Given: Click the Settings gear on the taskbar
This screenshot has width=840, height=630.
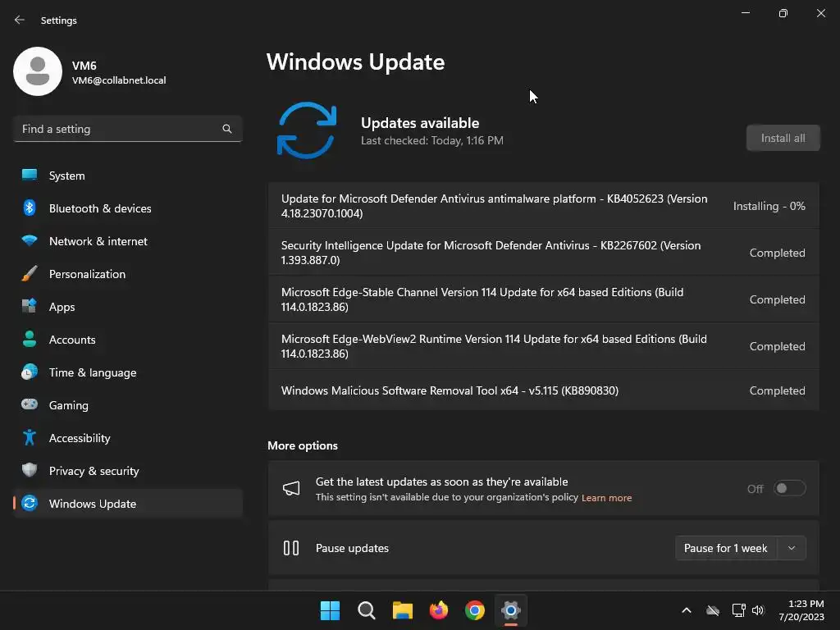Looking at the screenshot, I should (511, 610).
